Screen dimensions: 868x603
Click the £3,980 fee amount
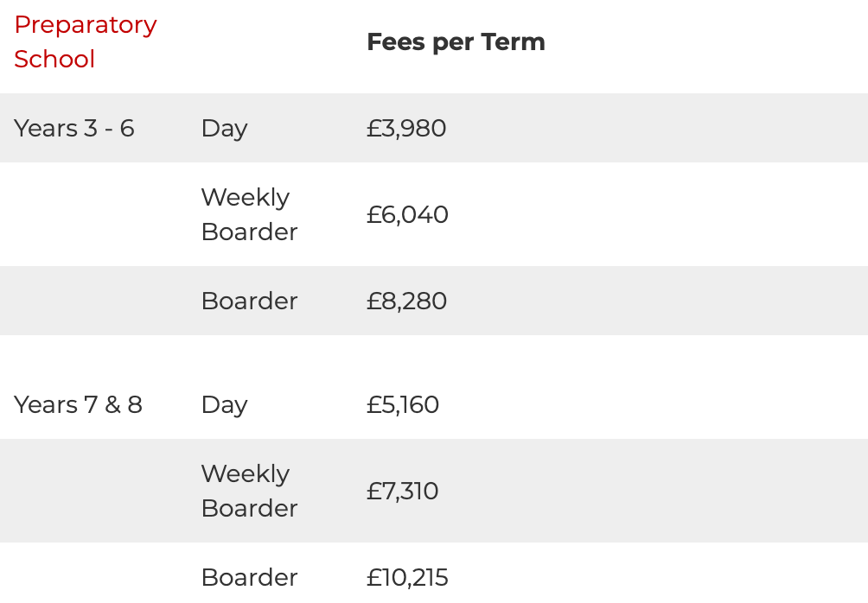coord(406,129)
